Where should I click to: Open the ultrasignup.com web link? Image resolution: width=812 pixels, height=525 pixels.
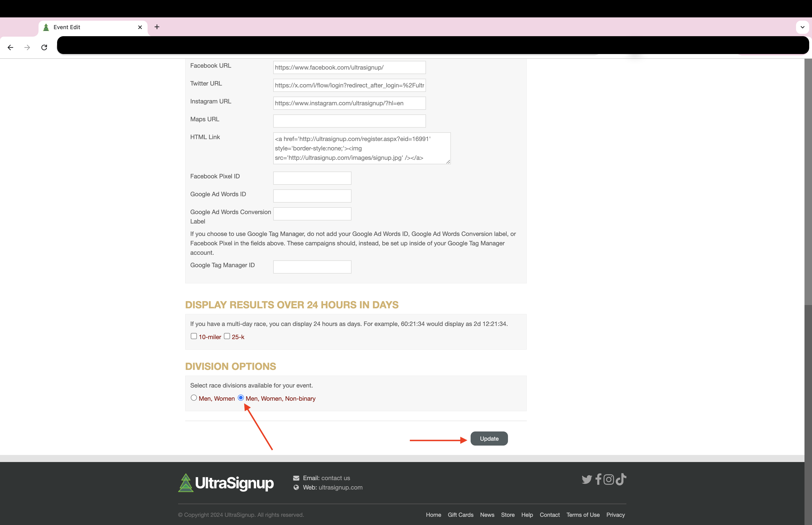click(340, 487)
